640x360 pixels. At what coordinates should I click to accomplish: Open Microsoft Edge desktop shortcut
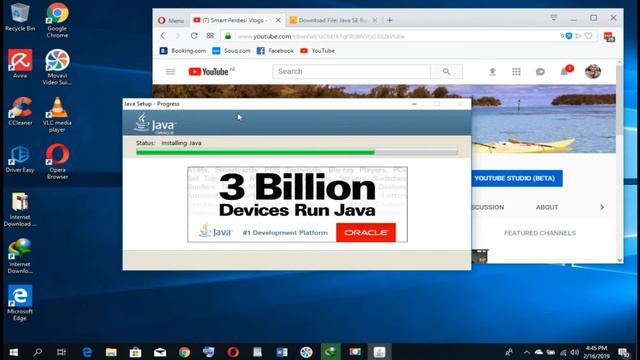[x=20, y=303]
